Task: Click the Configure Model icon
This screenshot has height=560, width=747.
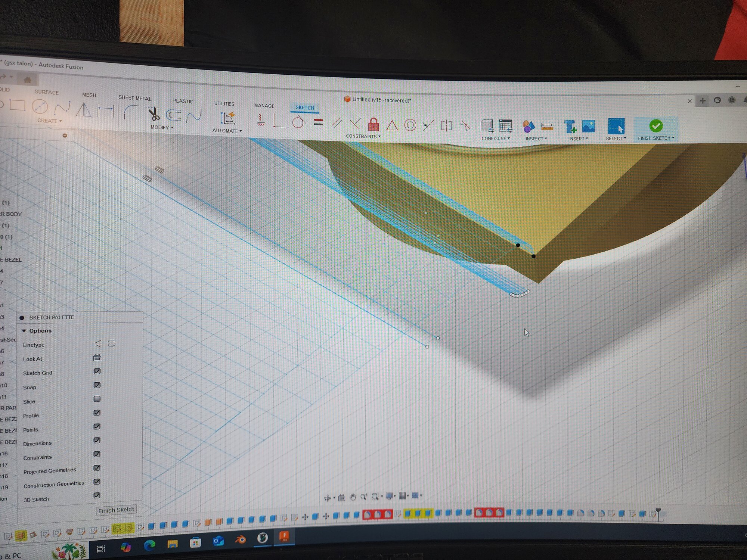Action: (x=487, y=126)
